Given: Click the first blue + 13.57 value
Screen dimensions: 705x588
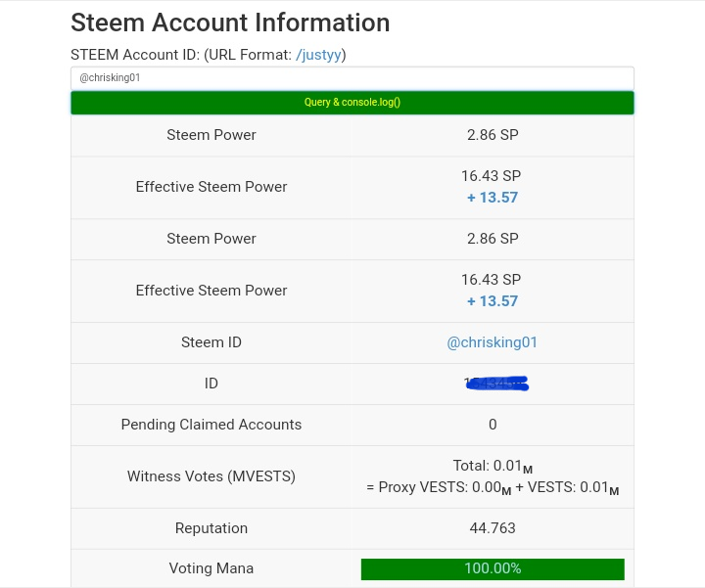Looking at the screenshot, I should (493, 198).
